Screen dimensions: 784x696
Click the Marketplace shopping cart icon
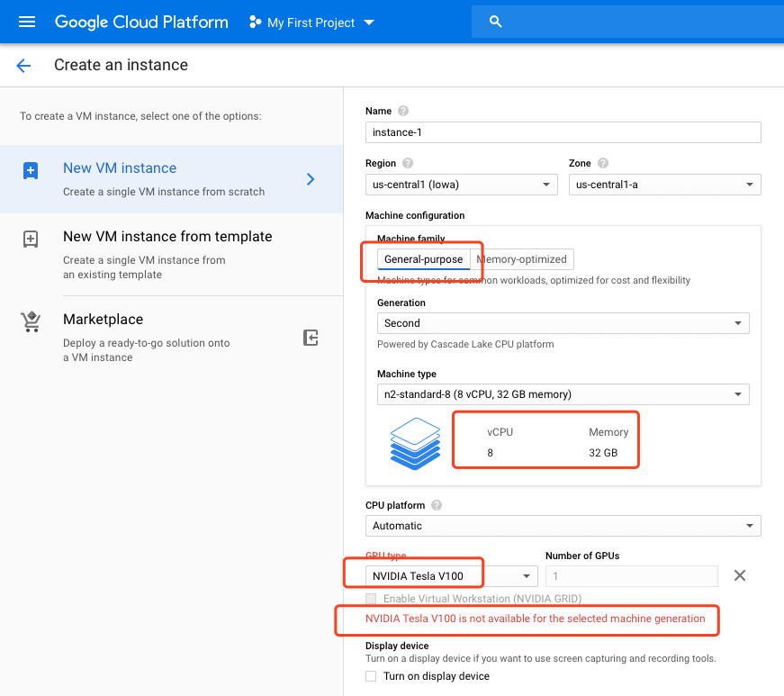pos(31,321)
